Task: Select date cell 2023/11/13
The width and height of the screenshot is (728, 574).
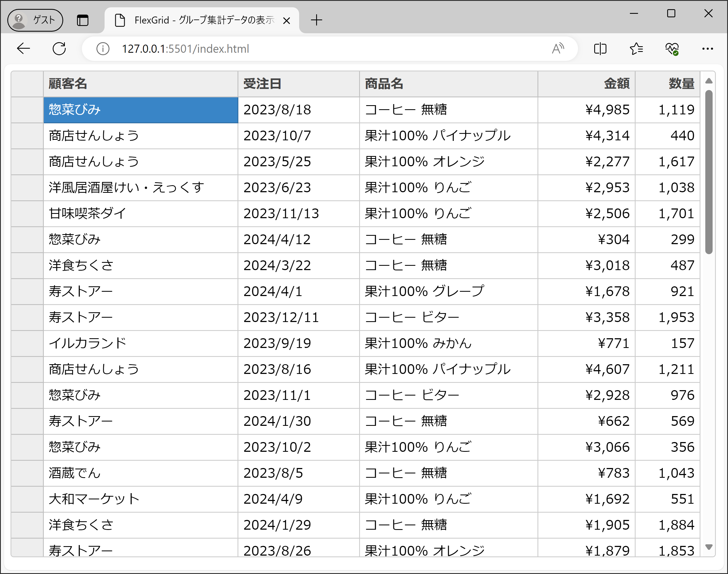Action: click(299, 214)
